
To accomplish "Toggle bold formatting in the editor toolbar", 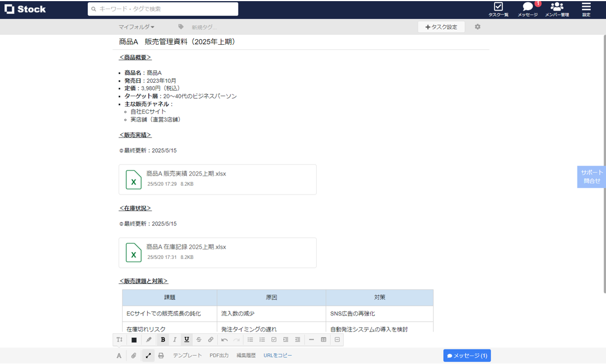I will pos(162,339).
